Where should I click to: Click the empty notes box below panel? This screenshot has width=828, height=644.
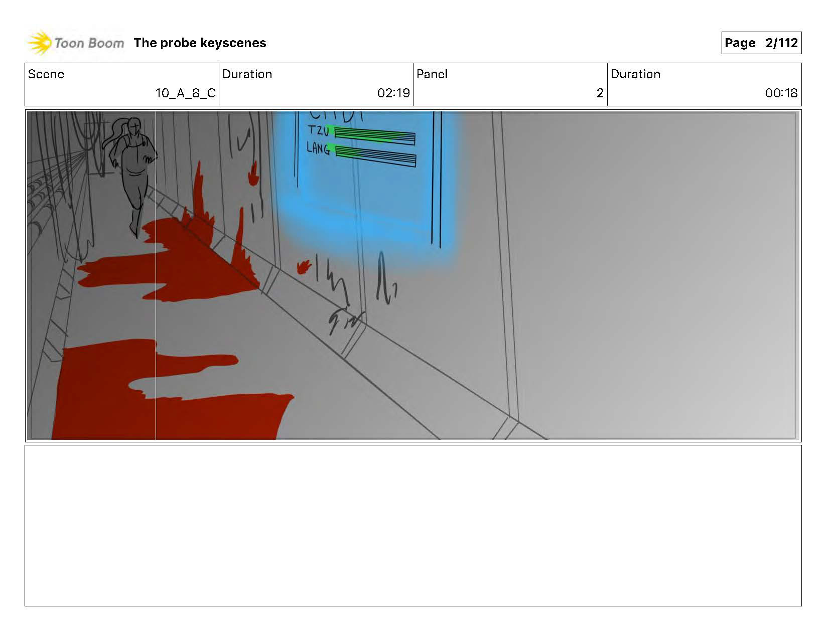point(412,525)
